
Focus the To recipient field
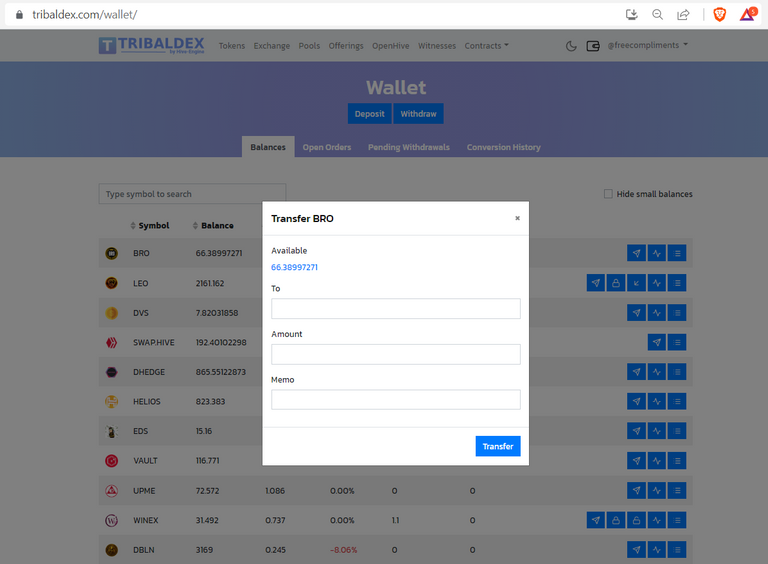pyautogui.click(x=396, y=308)
